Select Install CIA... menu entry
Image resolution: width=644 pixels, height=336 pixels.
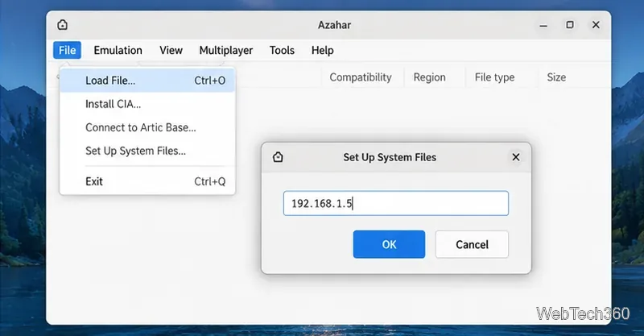pyautogui.click(x=147, y=104)
